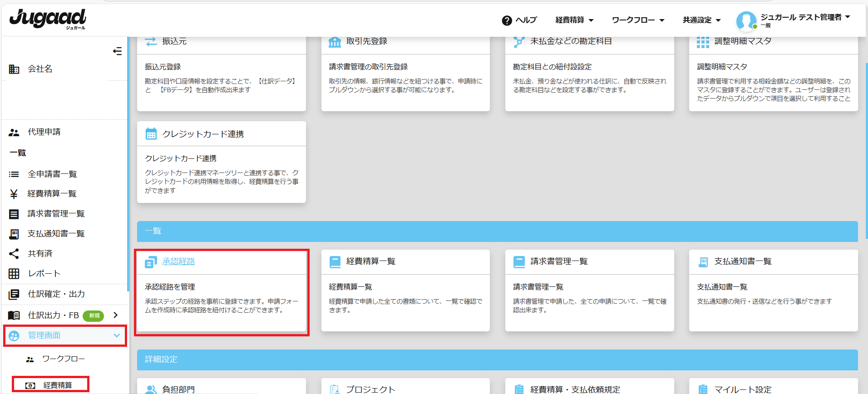The height and width of the screenshot is (394, 868).
Task: Click the grid icon on 調整明細マスタ card
Action: click(703, 42)
